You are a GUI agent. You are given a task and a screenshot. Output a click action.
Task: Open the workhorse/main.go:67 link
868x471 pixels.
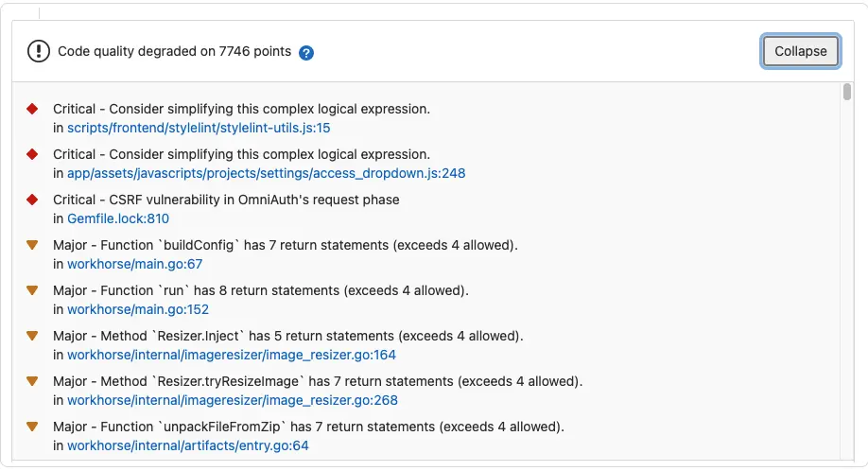point(134,264)
